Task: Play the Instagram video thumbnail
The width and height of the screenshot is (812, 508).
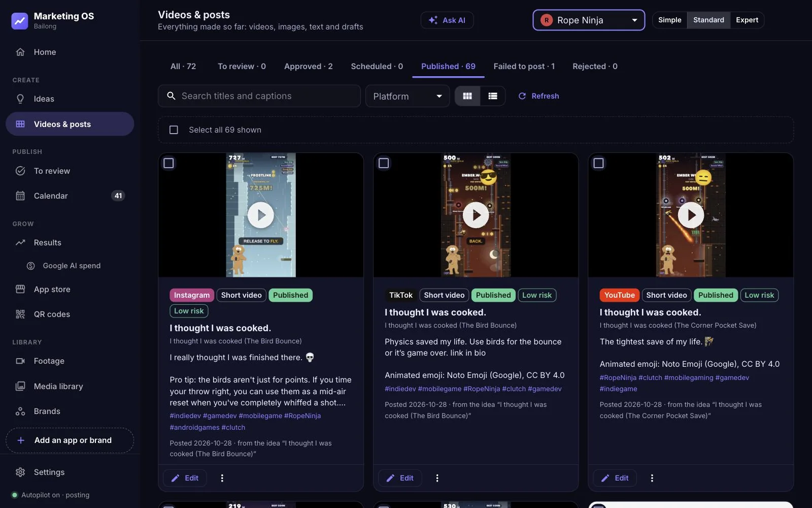Action: pyautogui.click(x=261, y=215)
